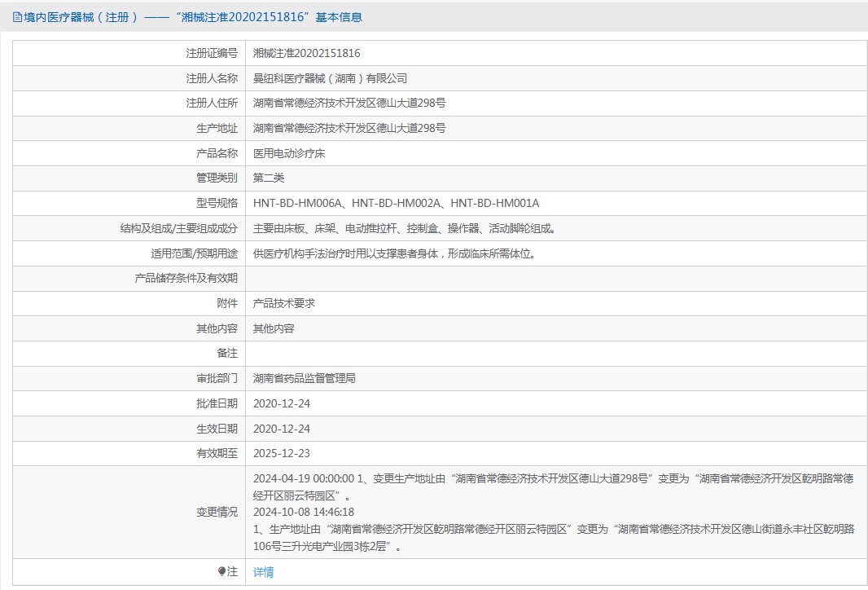Click the 注册证编号 row label
The height and width of the screenshot is (590, 868).
pos(212,53)
